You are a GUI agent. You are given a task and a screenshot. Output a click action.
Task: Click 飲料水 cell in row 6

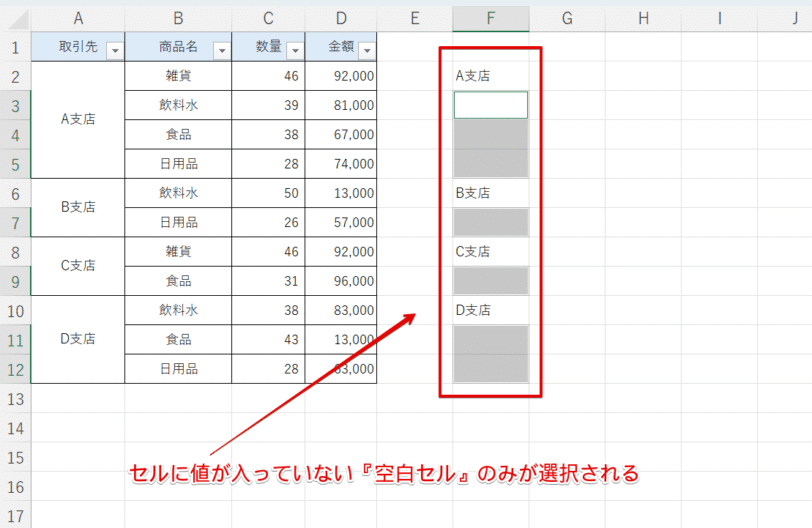[178, 193]
